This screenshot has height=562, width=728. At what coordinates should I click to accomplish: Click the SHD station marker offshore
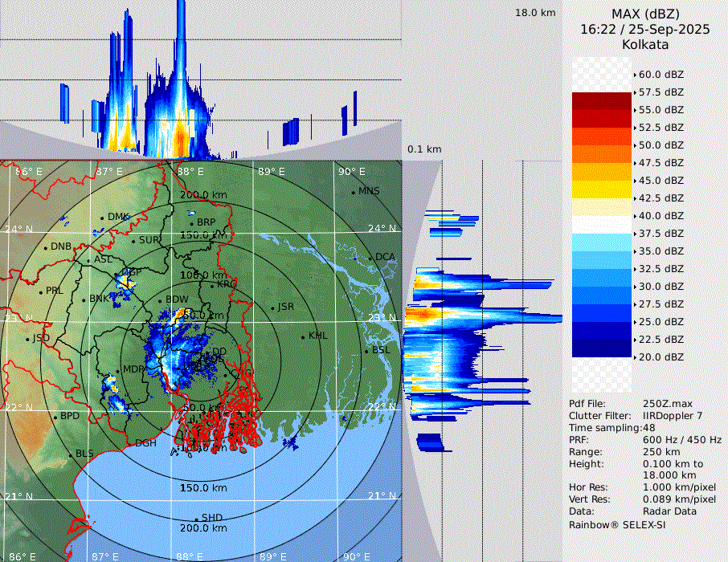(196, 519)
